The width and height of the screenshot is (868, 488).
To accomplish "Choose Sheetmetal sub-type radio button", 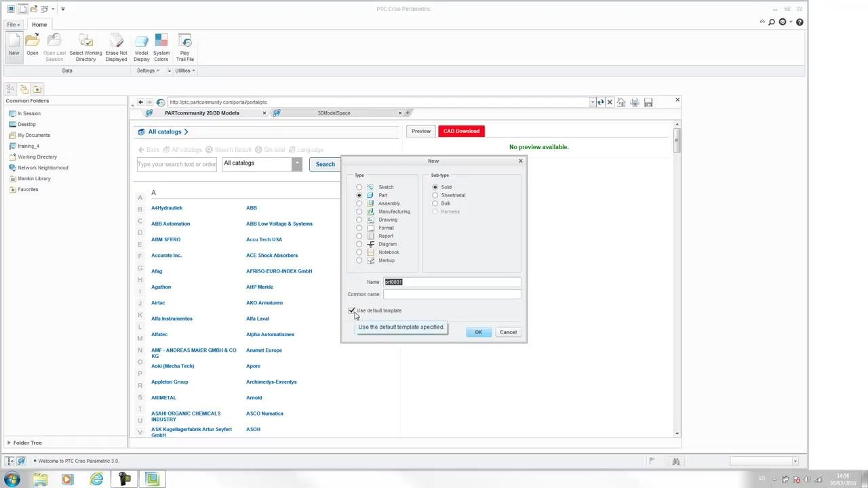I will tap(435, 195).
